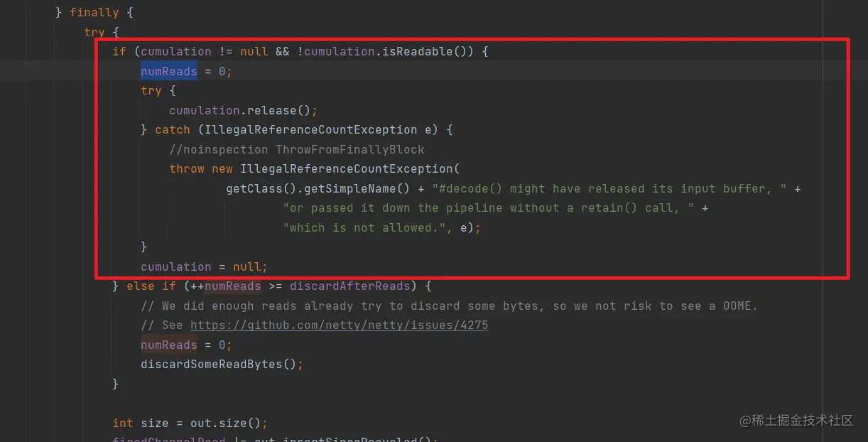The width and height of the screenshot is (868, 442).
Task: Click the 'finally' keyword
Action: pyautogui.click(x=94, y=13)
